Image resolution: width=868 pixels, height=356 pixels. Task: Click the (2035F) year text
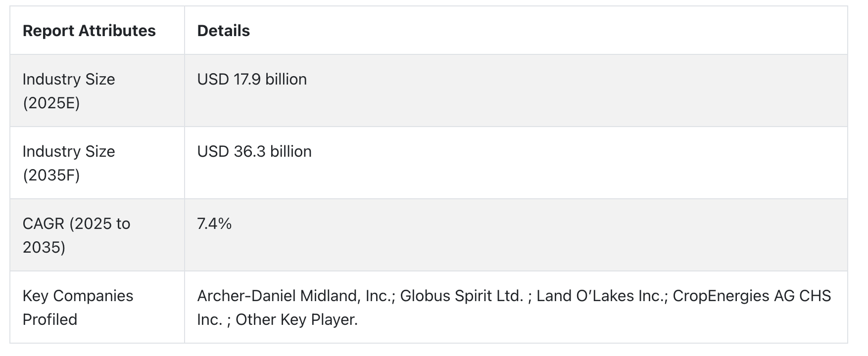[x=51, y=175]
